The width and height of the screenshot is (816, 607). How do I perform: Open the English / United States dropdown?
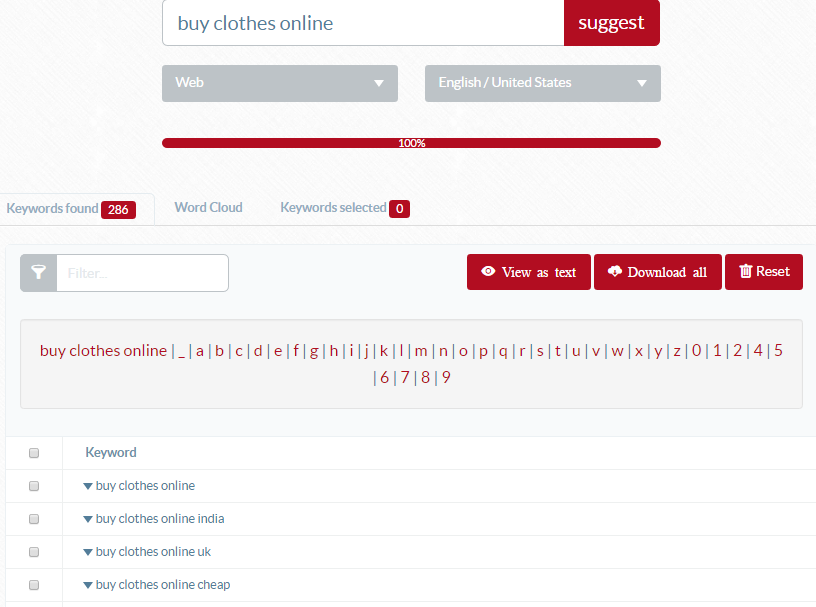click(x=543, y=83)
